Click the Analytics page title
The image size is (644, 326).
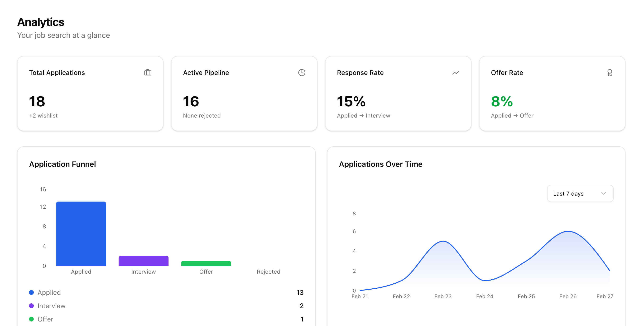pos(40,22)
